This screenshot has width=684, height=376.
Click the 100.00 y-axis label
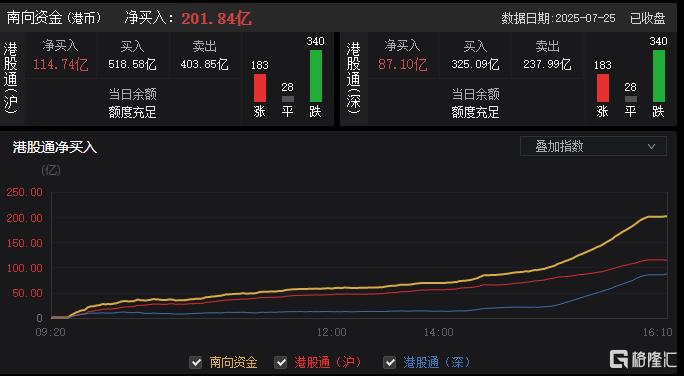click(x=24, y=268)
